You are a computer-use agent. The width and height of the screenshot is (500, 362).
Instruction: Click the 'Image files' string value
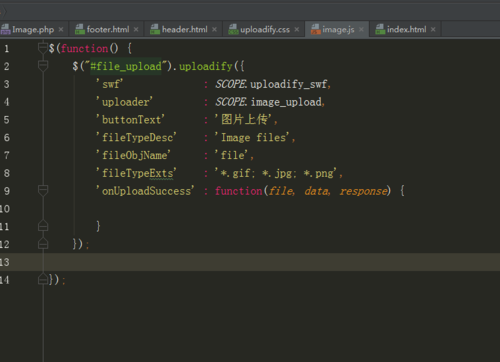pos(252,137)
